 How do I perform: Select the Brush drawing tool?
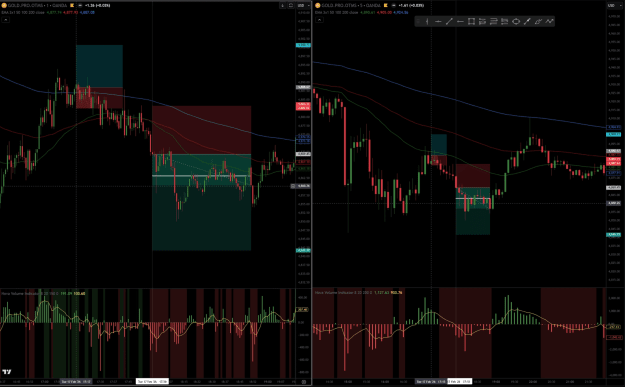527,22
